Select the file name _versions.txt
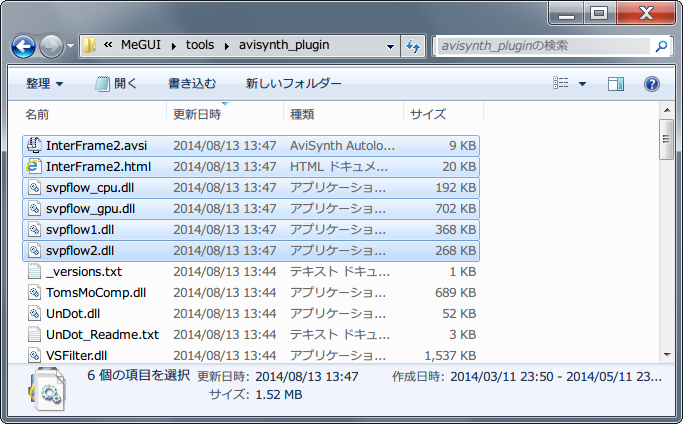 point(84,271)
